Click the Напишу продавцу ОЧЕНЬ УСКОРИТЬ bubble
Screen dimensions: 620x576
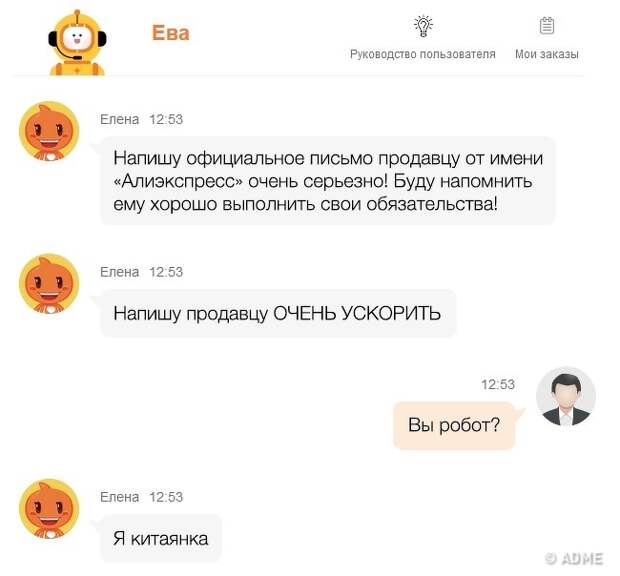[278, 313]
